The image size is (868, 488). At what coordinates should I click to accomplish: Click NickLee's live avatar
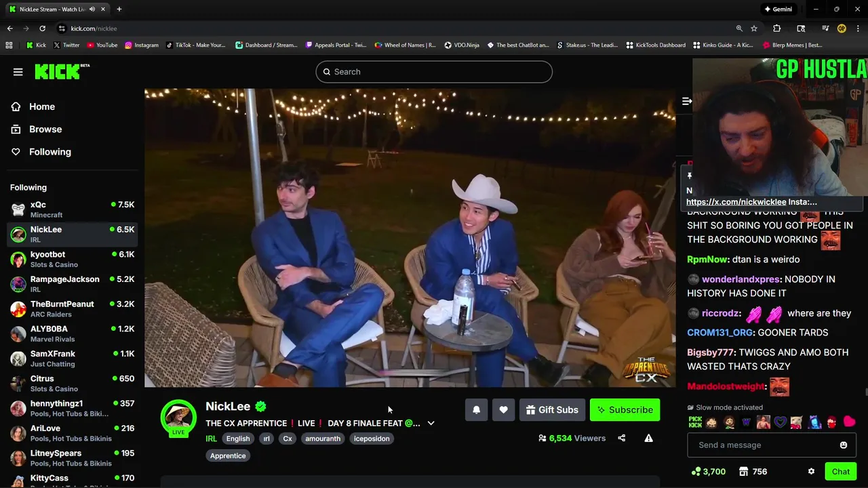178,418
